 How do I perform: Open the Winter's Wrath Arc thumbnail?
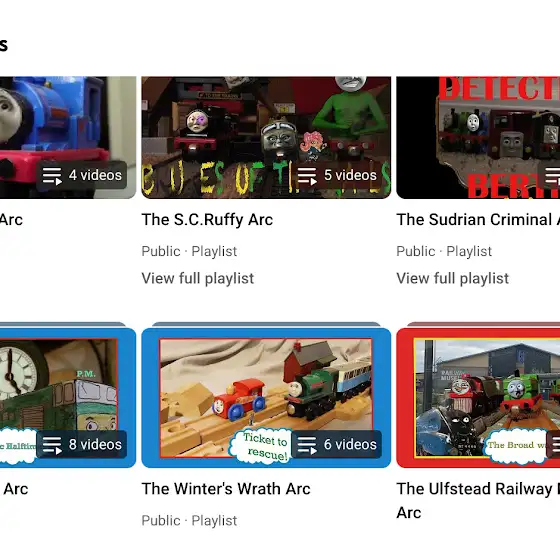click(266, 398)
